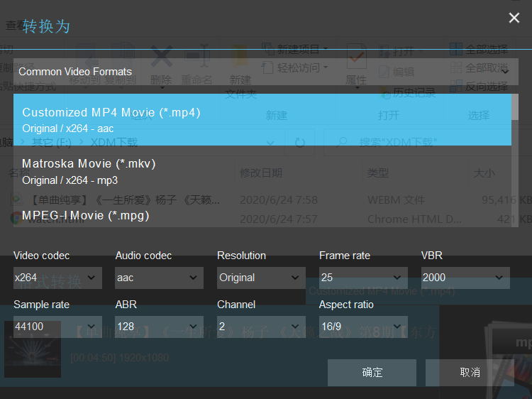Open the Sample rate 44100 dropdown
This screenshot has width=532, height=399.
[57, 327]
